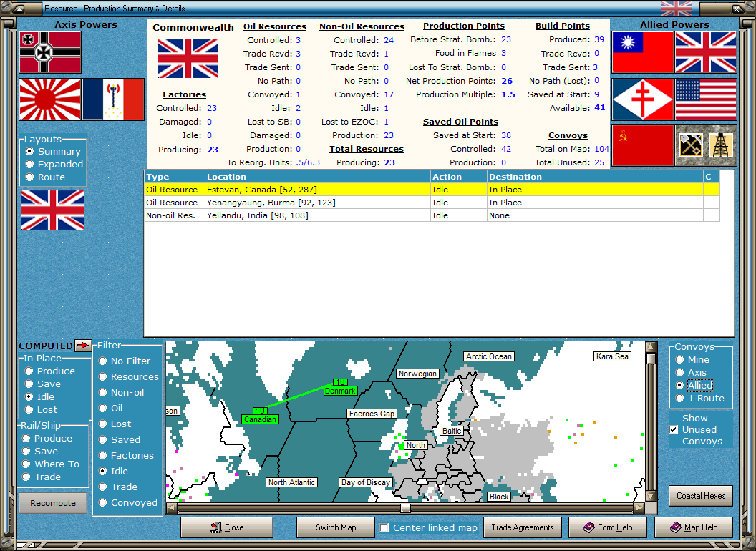This screenshot has width=756, height=551.
Task: Click the small flag in title bar
Action: pos(677,9)
